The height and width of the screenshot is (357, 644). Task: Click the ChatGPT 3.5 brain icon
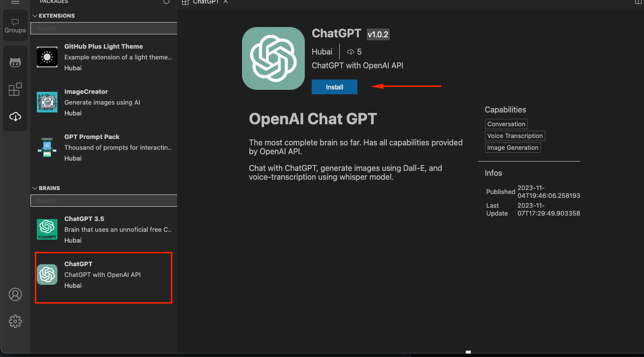[x=47, y=229]
